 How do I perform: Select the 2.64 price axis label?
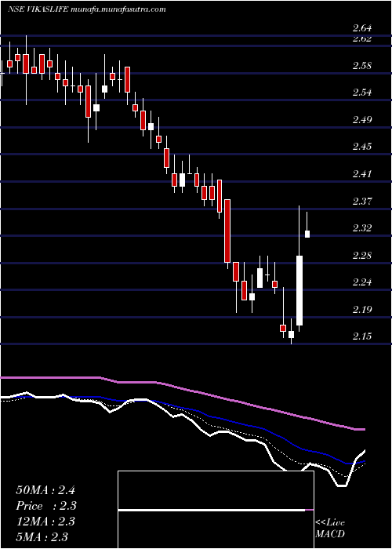click(362, 28)
